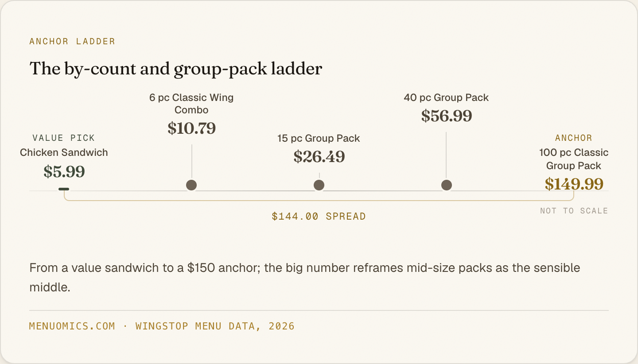This screenshot has width=638, height=364.
Task: Click the by-count and group-pack ladder title
Action: click(176, 69)
